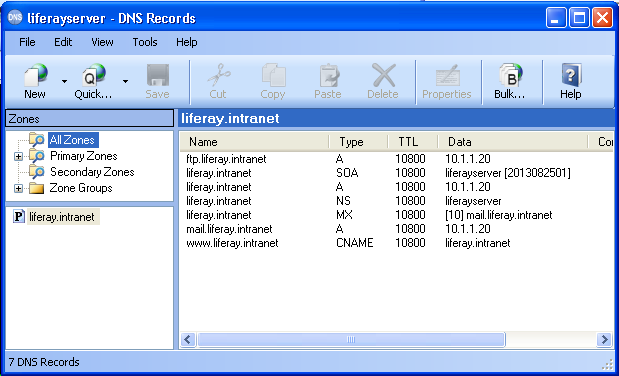The width and height of the screenshot is (619, 376).
Task: Expand the Zone Groups node
Action: point(18,188)
